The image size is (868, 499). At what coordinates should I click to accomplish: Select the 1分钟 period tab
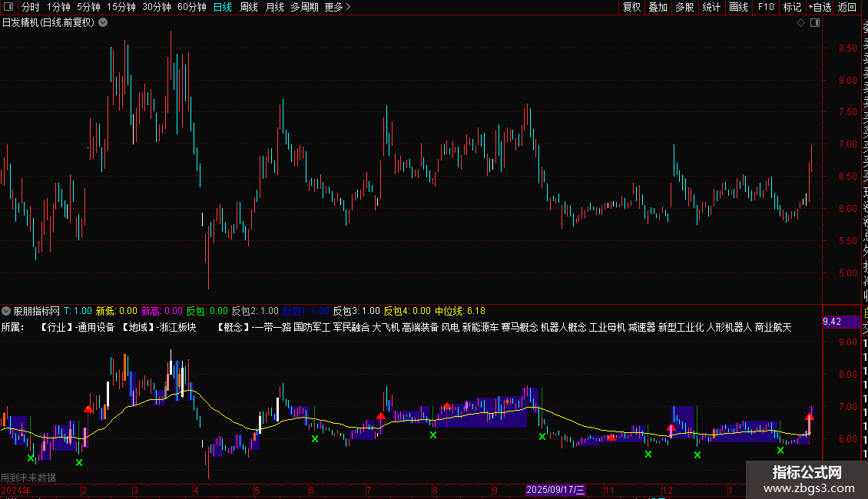point(58,7)
